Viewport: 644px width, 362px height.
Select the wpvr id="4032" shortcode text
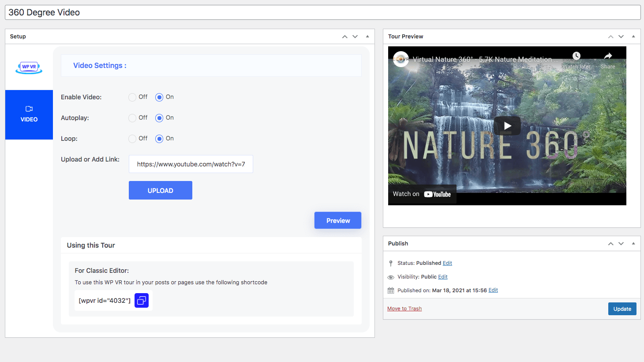105,301
